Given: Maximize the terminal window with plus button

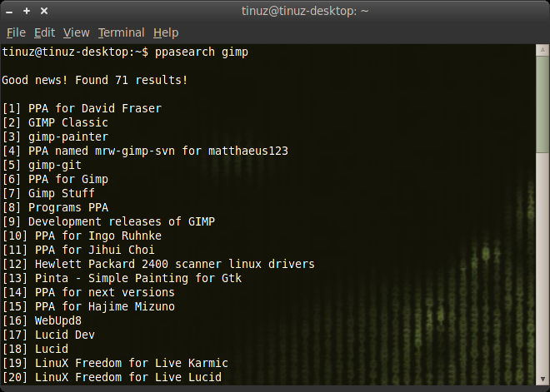Looking at the screenshot, I should 27,11.
